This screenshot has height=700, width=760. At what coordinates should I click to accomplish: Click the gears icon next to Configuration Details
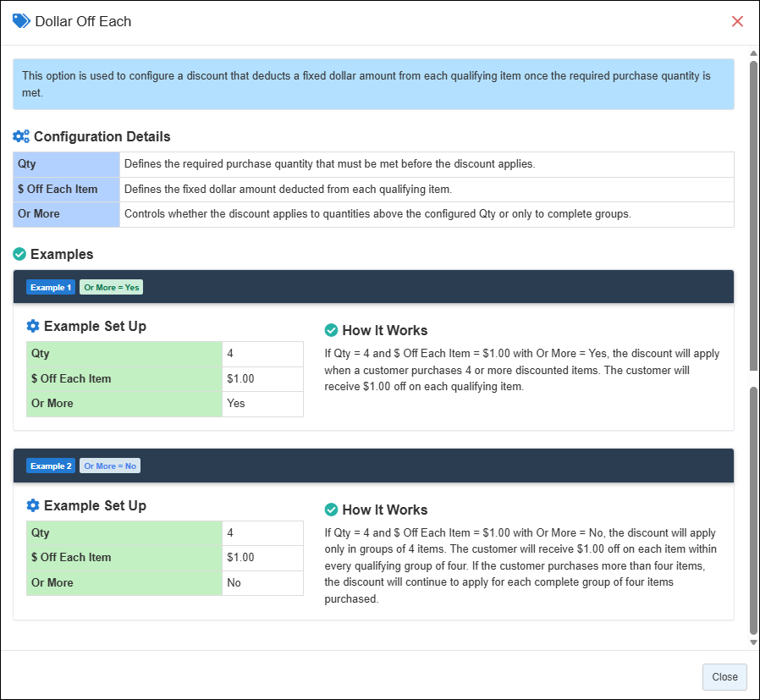(21, 137)
